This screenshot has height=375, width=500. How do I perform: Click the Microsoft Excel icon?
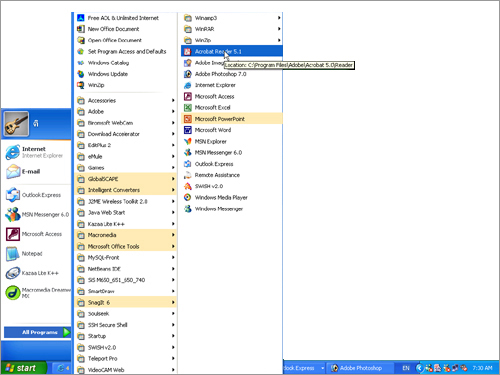[x=188, y=108]
